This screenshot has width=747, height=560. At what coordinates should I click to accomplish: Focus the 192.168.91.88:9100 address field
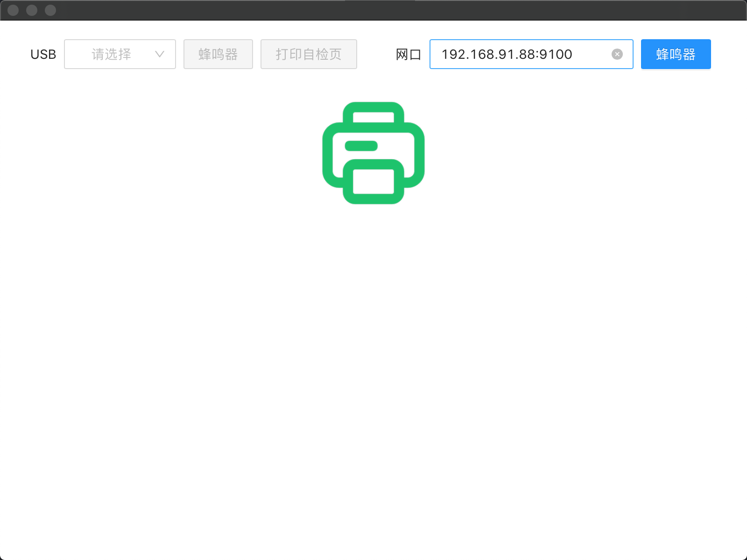point(531,54)
